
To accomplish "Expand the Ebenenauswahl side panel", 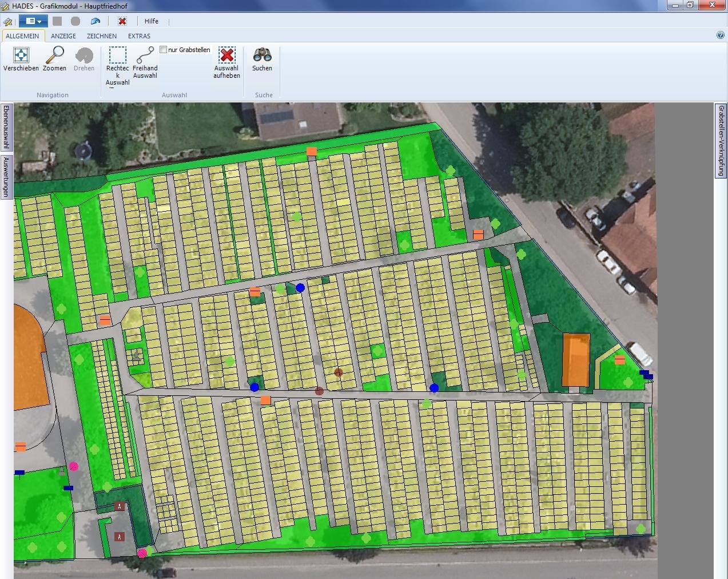I will pos(6,127).
